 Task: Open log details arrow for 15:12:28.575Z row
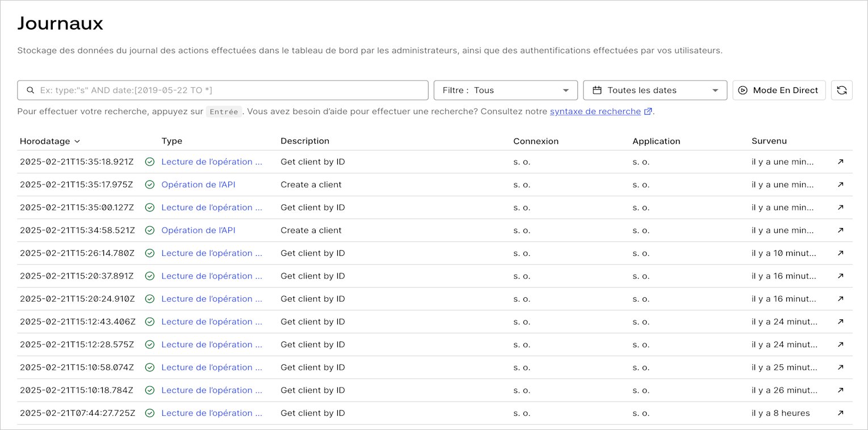coord(841,344)
